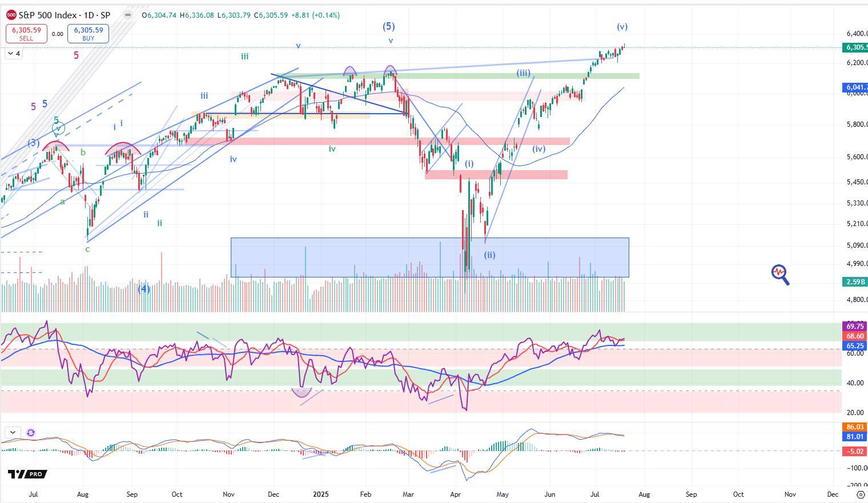Click the purple arc marker at February top
The width and height of the screenshot is (868, 503).
pyautogui.click(x=391, y=71)
